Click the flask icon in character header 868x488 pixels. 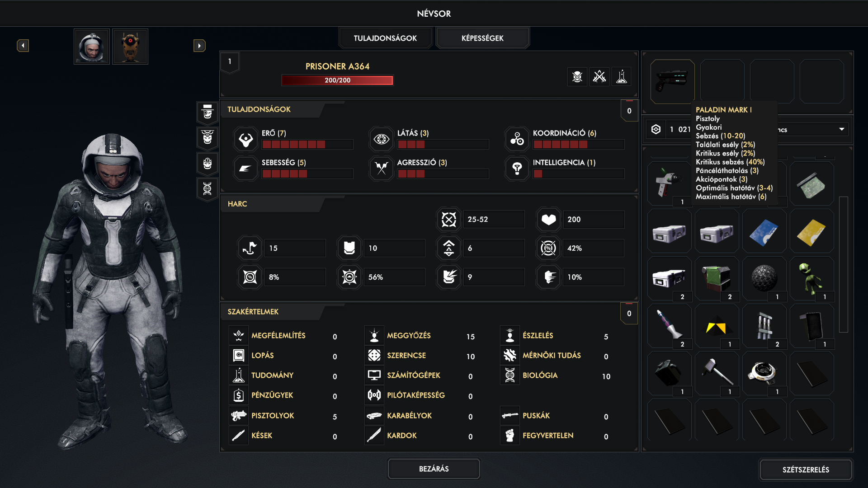622,77
